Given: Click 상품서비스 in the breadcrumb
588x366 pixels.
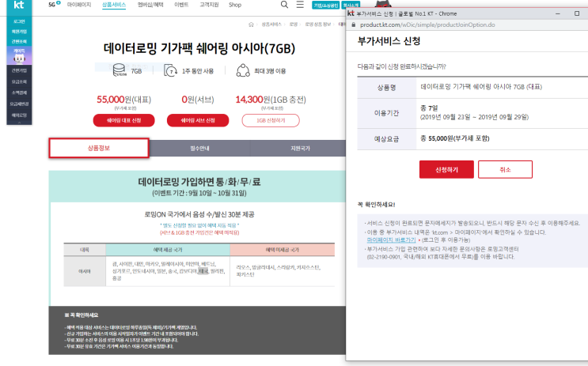Looking at the screenshot, I should click(271, 25).
